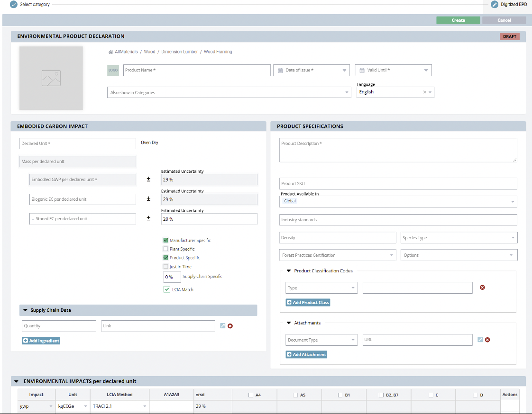The height and width of the screenshot is (414, 532).
Task: Click the green Create button
Action: 458,20
